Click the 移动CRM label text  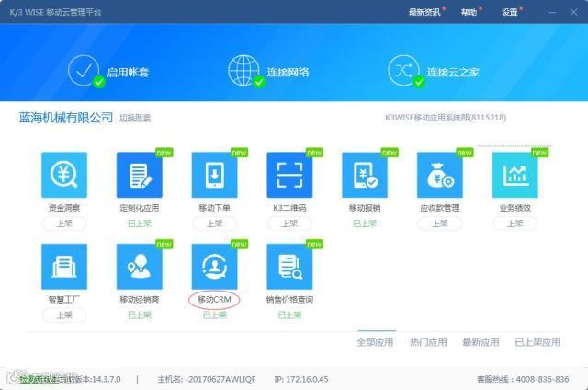214,300
